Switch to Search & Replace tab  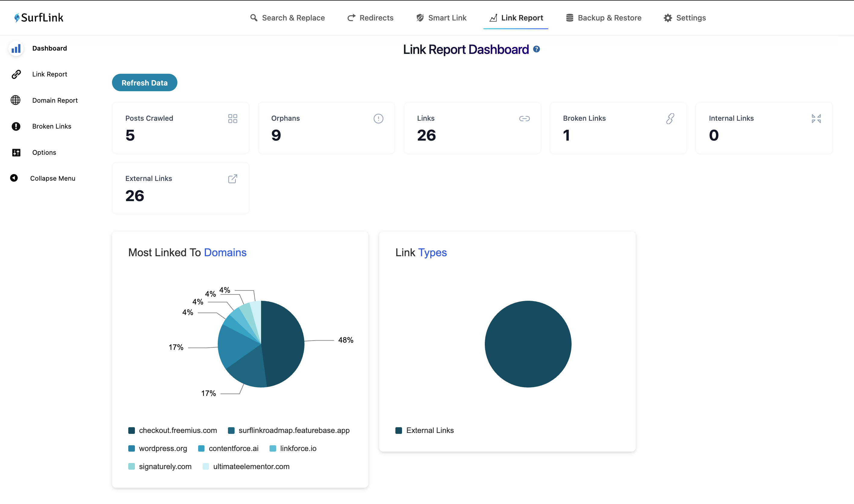coord(287,18)
